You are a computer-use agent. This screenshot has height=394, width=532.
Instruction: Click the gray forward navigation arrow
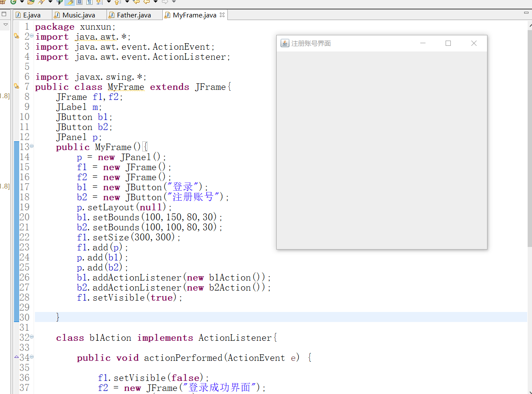pyautogui.click(x=165, y=2)
